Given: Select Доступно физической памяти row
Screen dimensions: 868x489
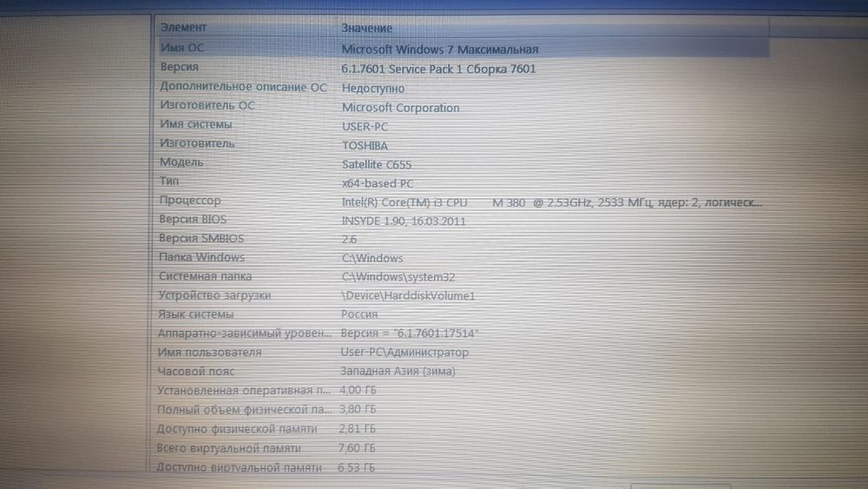Looking at the screenshot, I should coord(237,429).
